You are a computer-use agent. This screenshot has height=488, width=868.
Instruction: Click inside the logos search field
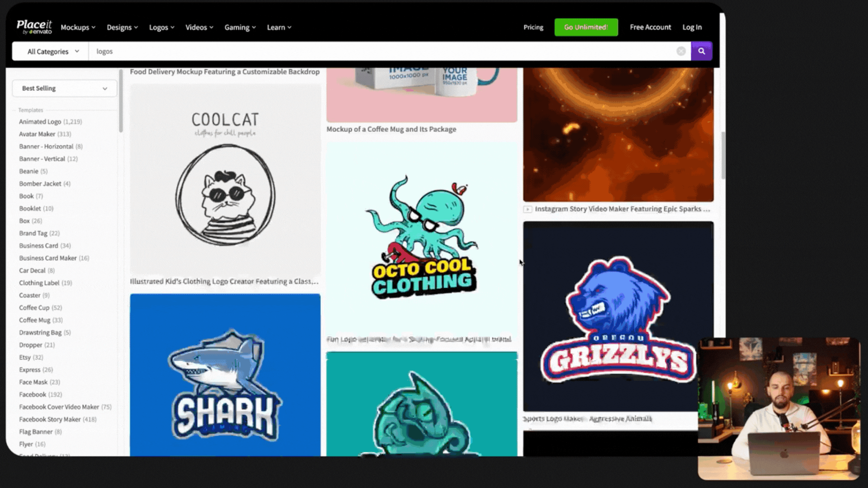[x=380, y=52]
